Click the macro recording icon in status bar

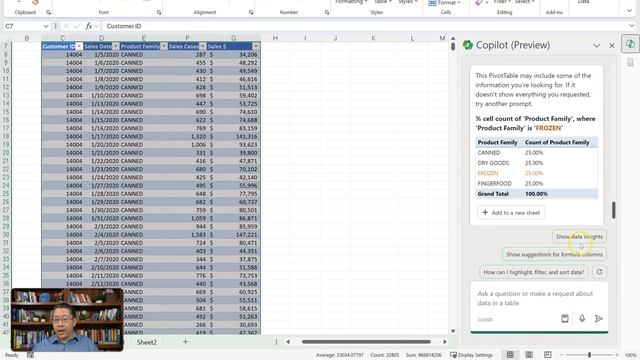30,355
